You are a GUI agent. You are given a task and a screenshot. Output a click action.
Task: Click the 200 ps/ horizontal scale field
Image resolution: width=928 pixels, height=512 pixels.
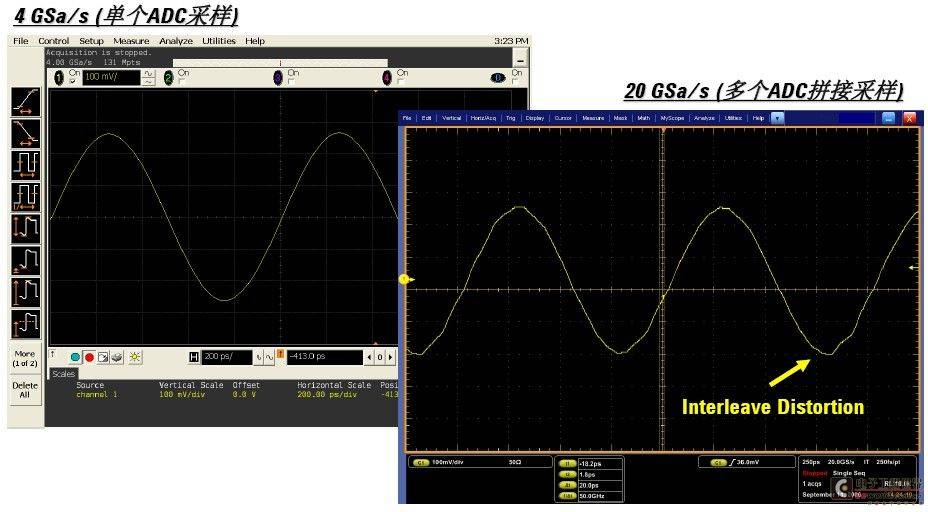227,357
